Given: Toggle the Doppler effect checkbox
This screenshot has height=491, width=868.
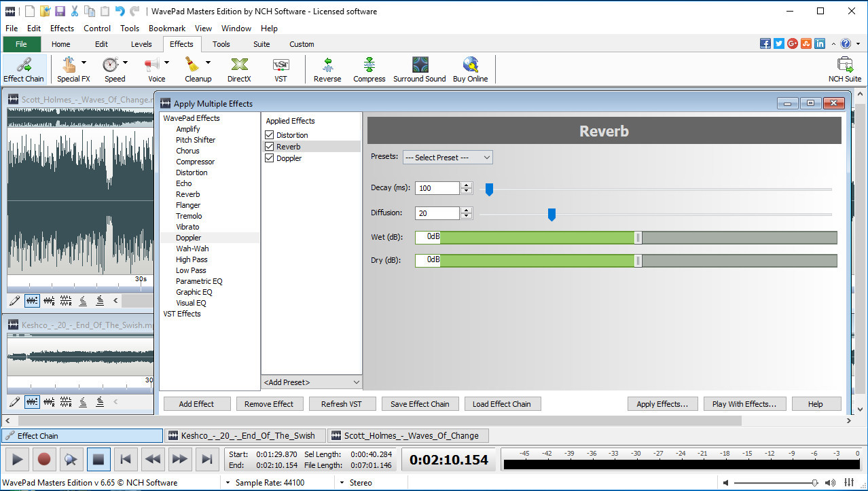Looking at the screenshot, I should (x=270, y=158).
